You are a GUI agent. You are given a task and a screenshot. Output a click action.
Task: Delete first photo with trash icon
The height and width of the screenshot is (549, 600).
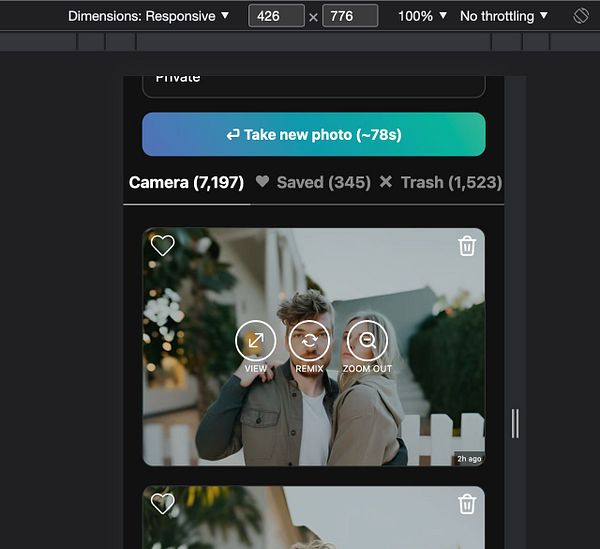click(467, 246)
